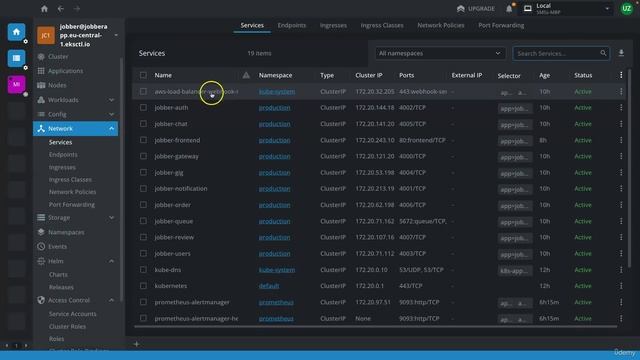This screenshot has width=640, height=360.
Task: Check the jobber-gig row checkbox
Action: coord(143,172)
